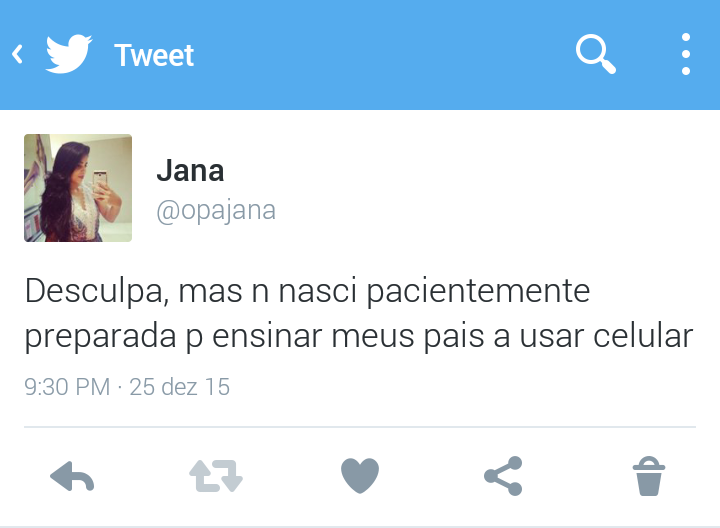Toggle retweet with the arrows icon

pos(216,476)
